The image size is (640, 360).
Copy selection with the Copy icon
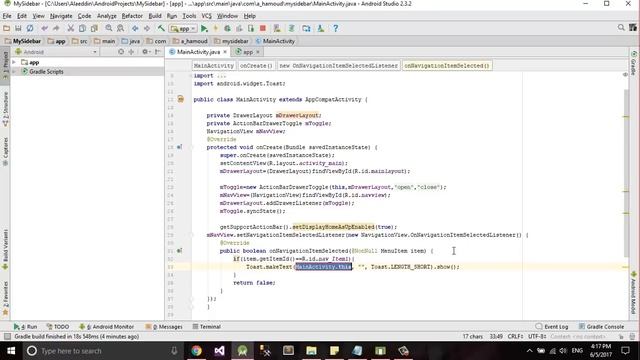click(82, 28)
